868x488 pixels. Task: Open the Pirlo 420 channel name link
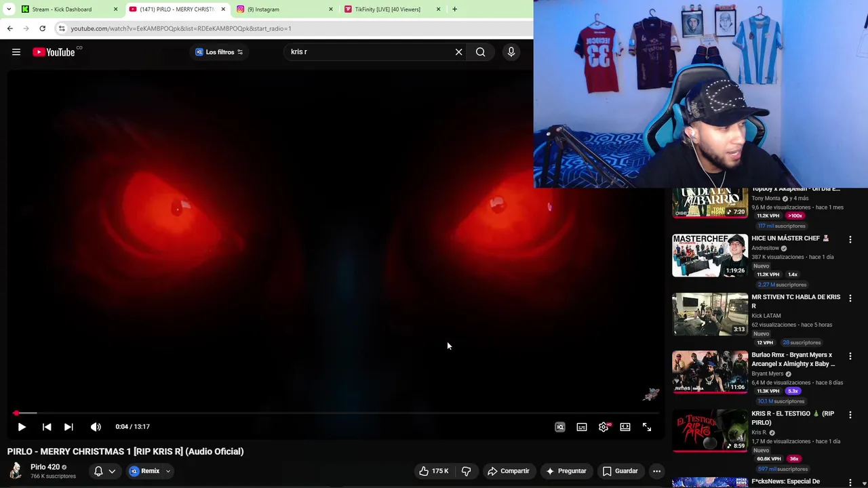(x=45, y=467)
